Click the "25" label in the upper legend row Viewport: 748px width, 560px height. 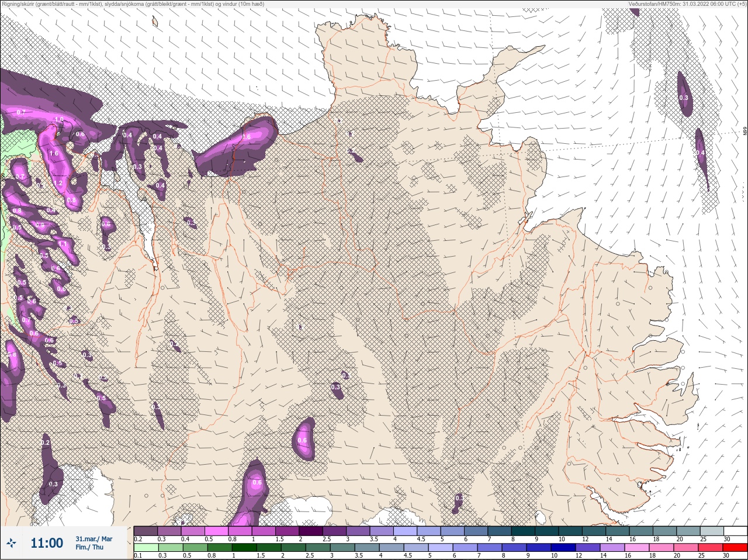703,539
